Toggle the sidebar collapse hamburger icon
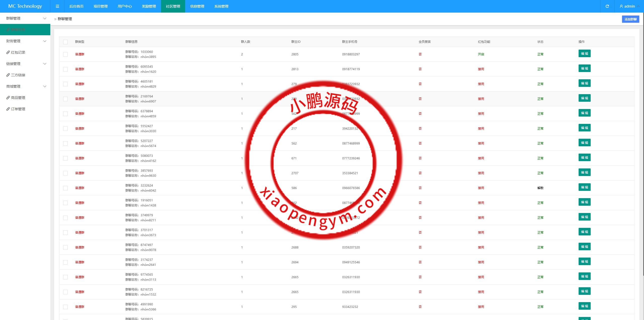 (x=57, y=6)
